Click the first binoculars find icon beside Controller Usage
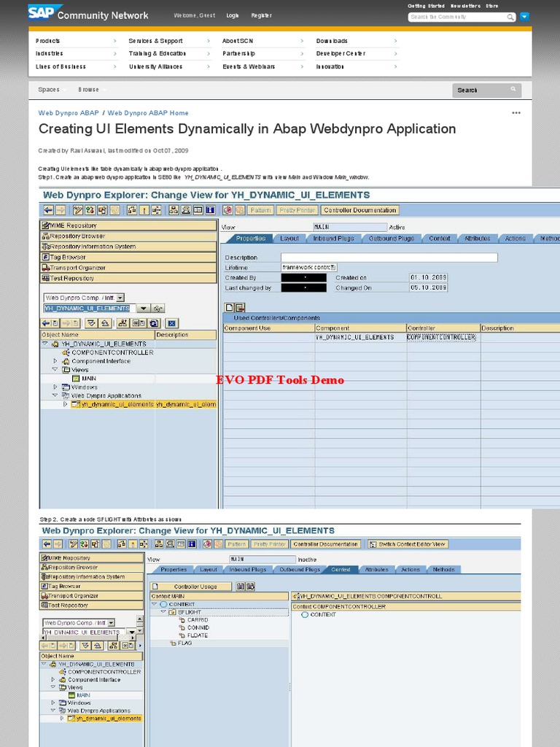This screenshot has width=560, height=747. coord(241,587)
